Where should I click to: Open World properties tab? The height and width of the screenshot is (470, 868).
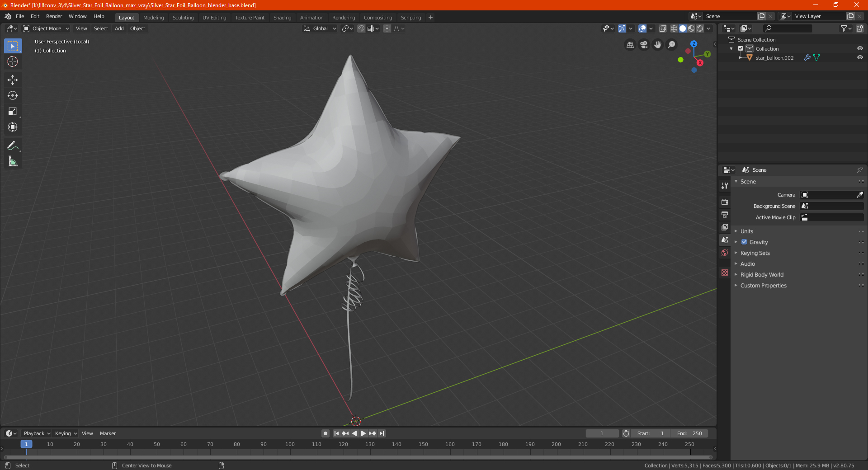pyautogui.click(x=725, y=253)
